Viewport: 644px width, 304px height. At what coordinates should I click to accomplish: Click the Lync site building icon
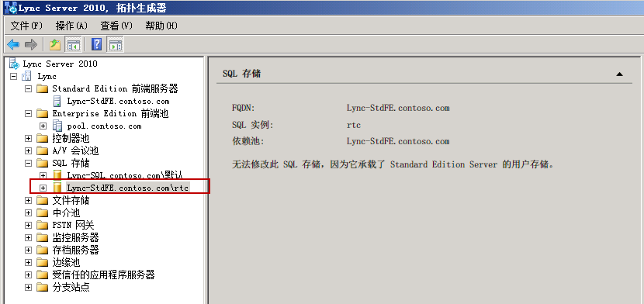[x=26, y=76]
